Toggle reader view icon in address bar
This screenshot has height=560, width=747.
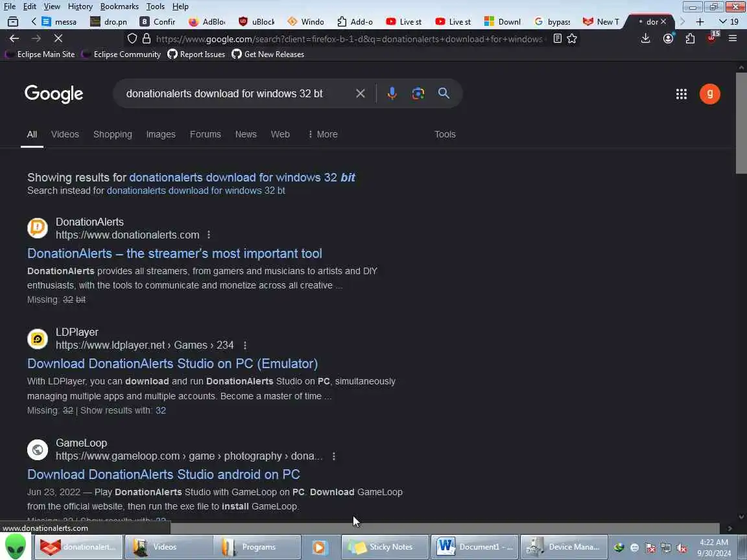point(558,39)
